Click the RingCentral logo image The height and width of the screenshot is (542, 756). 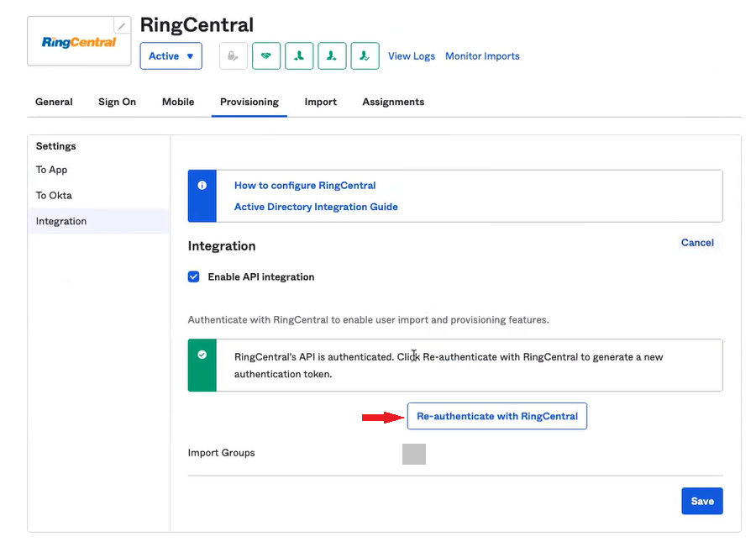(x=79, y=42)
